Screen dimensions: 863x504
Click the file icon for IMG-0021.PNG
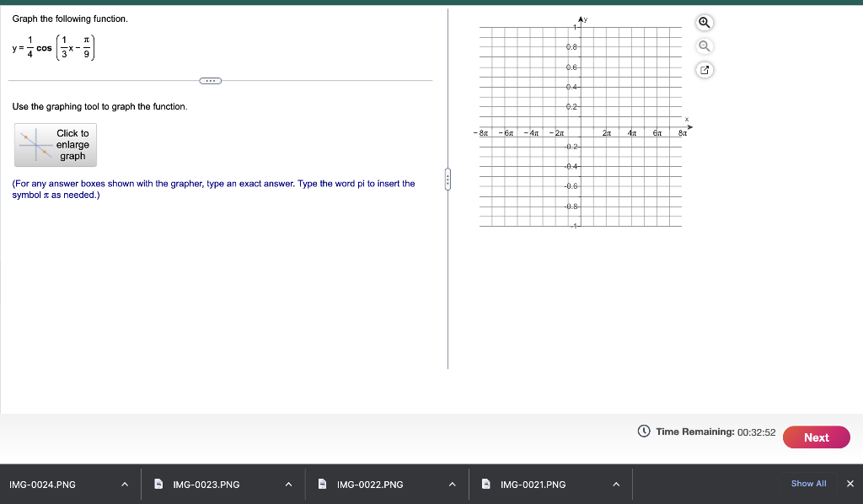[x=485, y=484]
